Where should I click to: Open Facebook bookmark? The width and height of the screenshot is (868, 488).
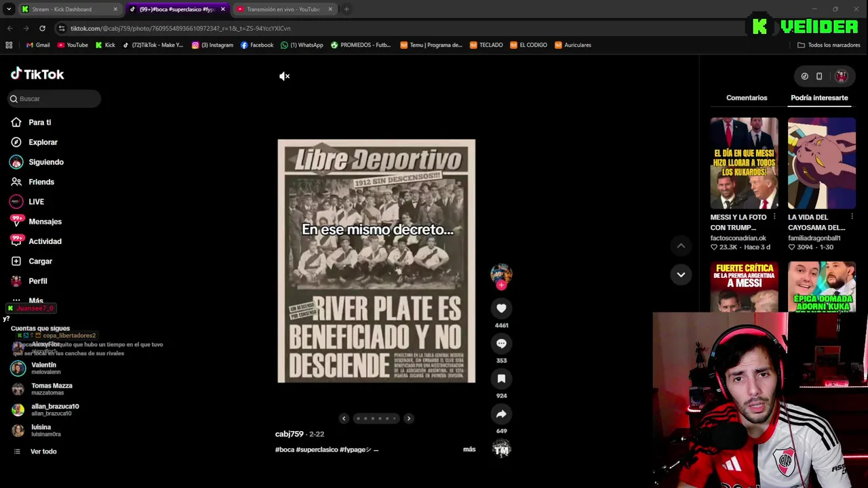[257, 45]
